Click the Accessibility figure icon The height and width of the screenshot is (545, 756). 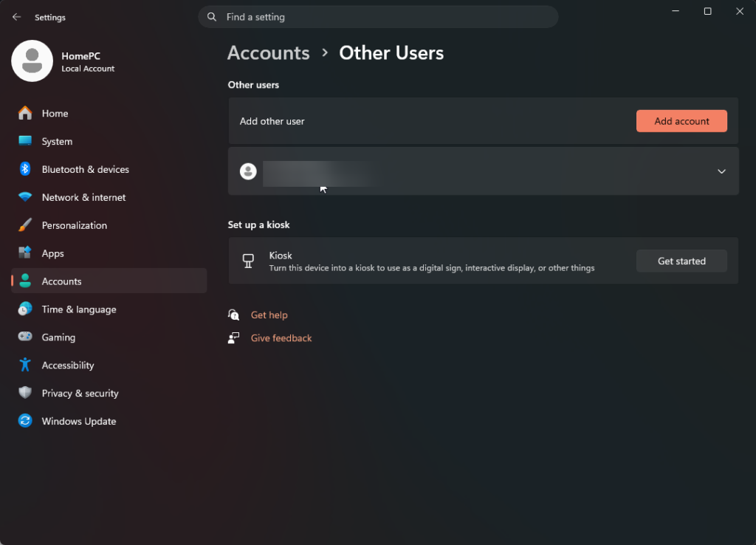click(25, 365)
